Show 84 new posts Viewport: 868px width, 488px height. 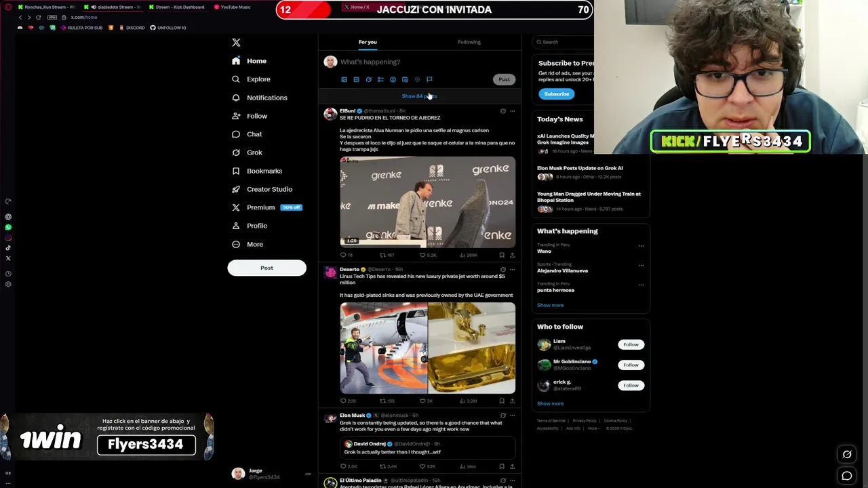(419, 96)
